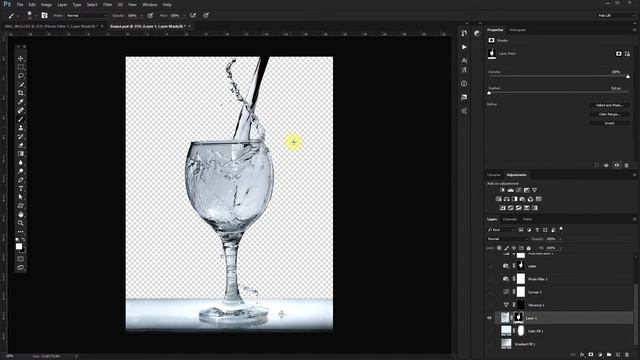Select the Eraser tool
Viewport: 640px width, 360px height.
point(20,145)
